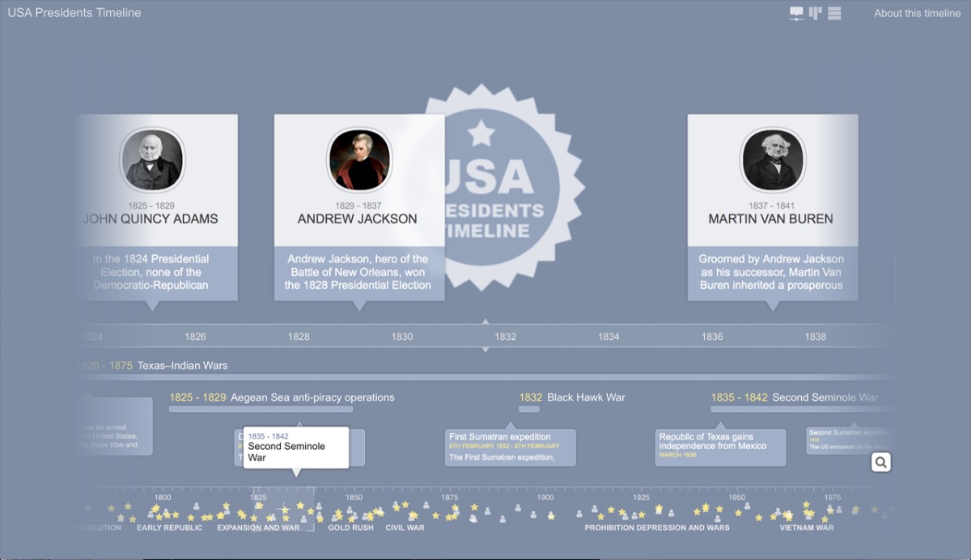Screen dimensions: 971x560
Task: Select Andrew Jackson's portrait
Action: pos(360,160)
